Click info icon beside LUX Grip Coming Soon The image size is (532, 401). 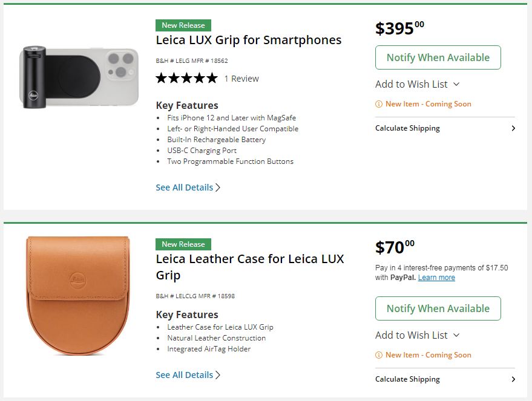click(x=379, y=104)
